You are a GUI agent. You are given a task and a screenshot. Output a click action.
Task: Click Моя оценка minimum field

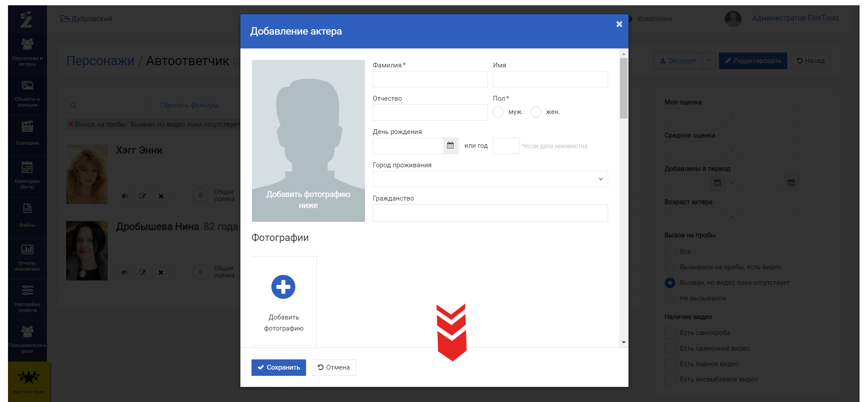click(x=695, y=116)
